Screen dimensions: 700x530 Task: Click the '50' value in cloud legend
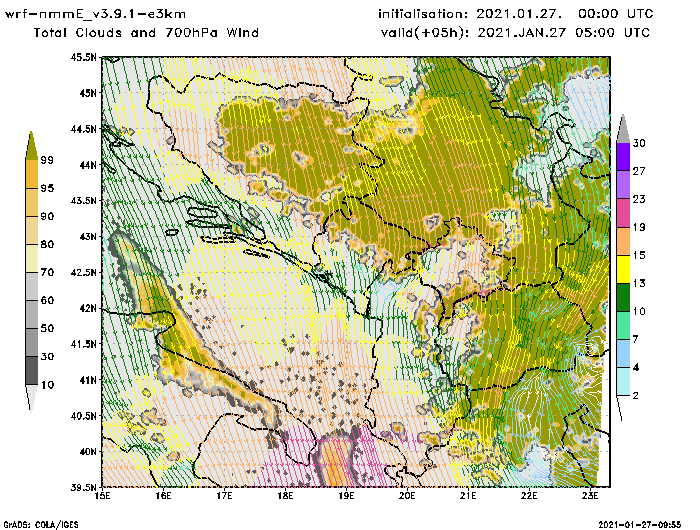tap(47, 329)
